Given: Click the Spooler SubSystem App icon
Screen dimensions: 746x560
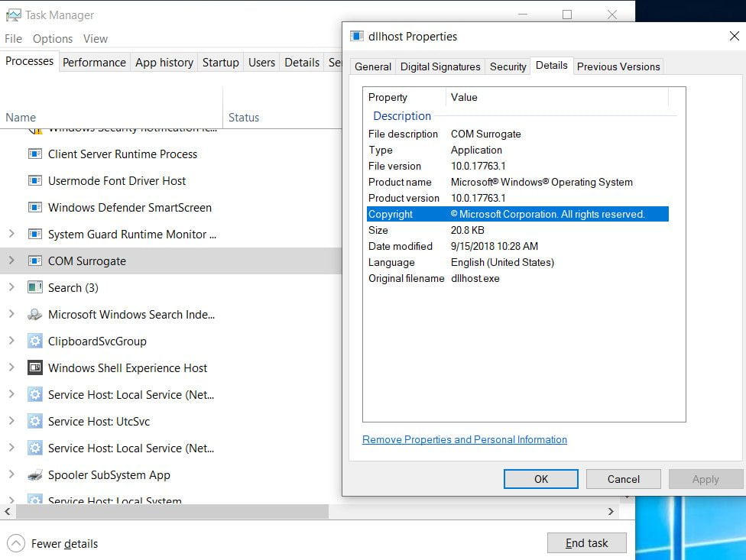Looking at the screenshot, I should [34, 474].
